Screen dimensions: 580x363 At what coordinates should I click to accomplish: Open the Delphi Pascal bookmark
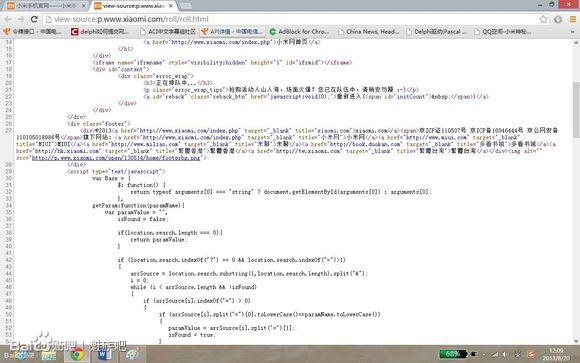pos(436,32)
